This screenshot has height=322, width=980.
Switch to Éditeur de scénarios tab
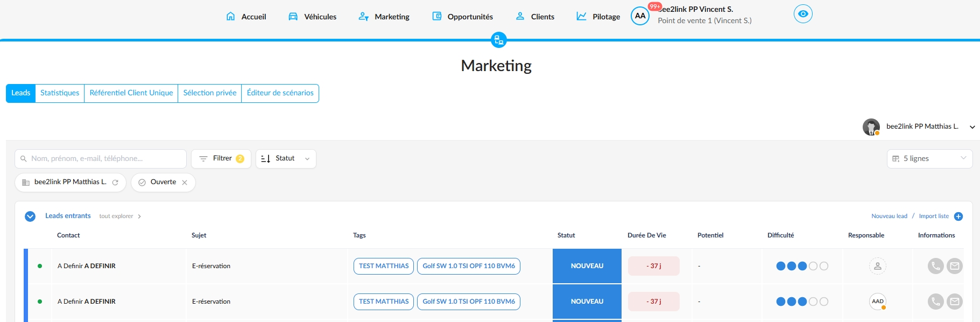pos(280,93)
